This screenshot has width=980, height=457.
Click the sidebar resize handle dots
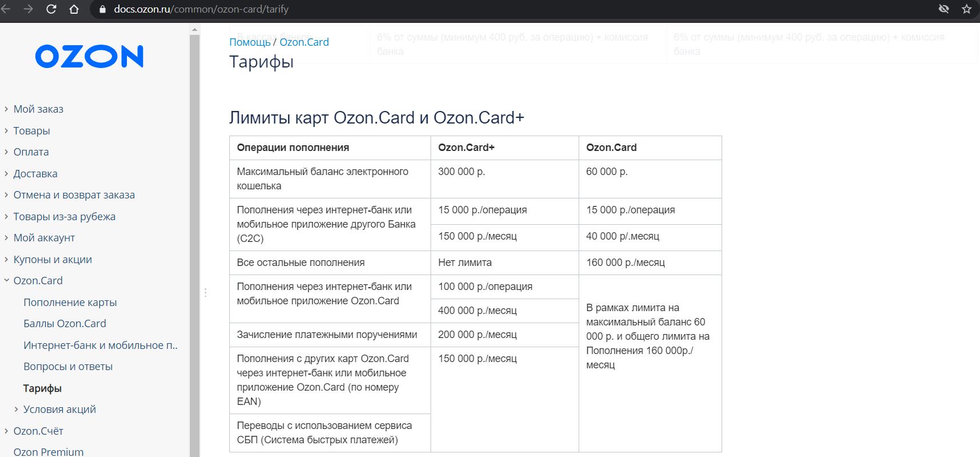coord(205,292)
